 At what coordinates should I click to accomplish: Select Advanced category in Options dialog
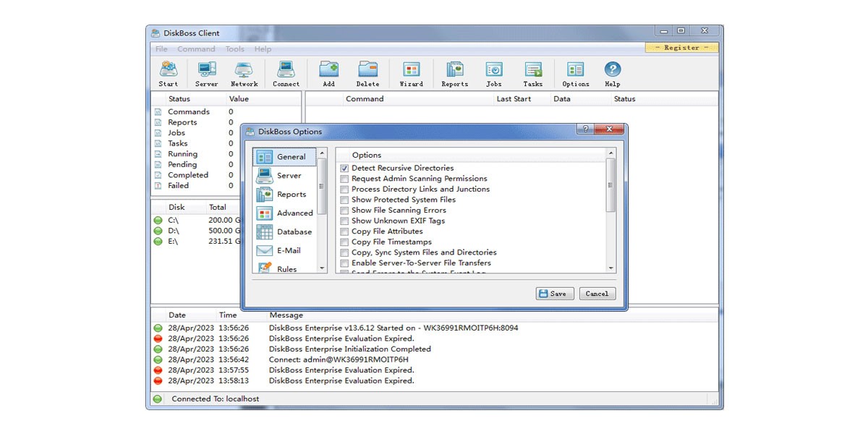tap(284, 213)
